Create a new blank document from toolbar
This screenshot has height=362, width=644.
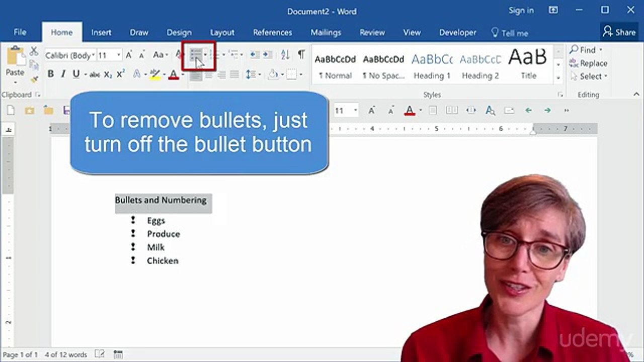[11, 110]
